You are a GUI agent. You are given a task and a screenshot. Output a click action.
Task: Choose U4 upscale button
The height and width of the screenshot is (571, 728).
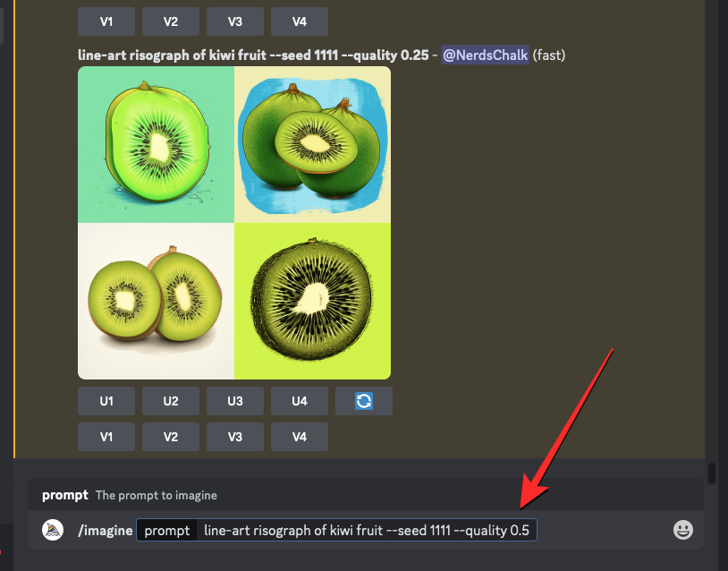point(300,401)
